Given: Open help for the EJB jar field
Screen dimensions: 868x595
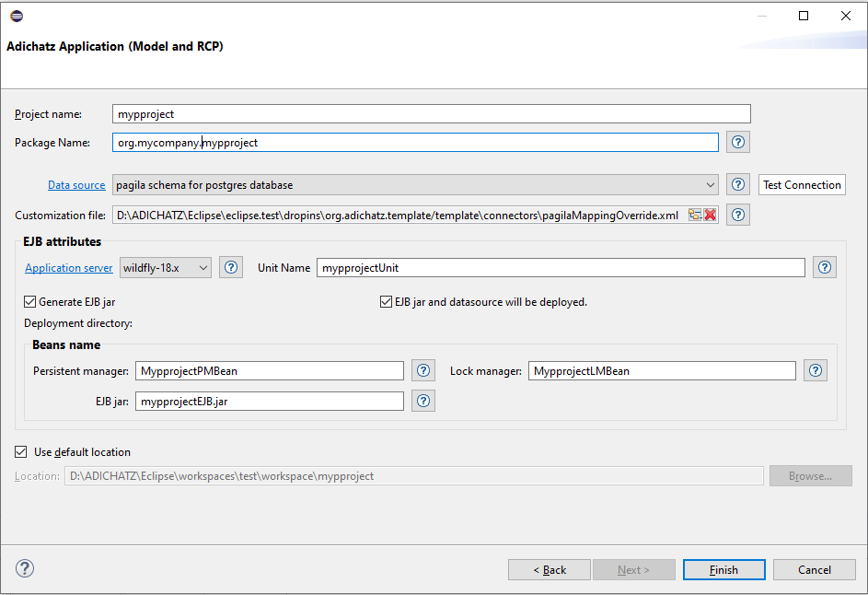Looking at the screenshot, I should click(x=423, y=401).
